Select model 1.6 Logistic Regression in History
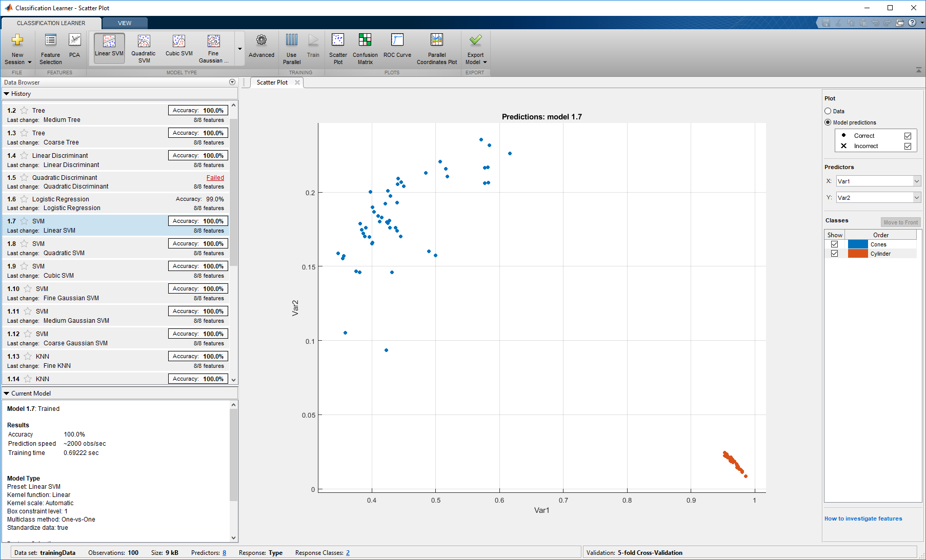The width and height of the screenshot is (926, 560). (116, 203)
